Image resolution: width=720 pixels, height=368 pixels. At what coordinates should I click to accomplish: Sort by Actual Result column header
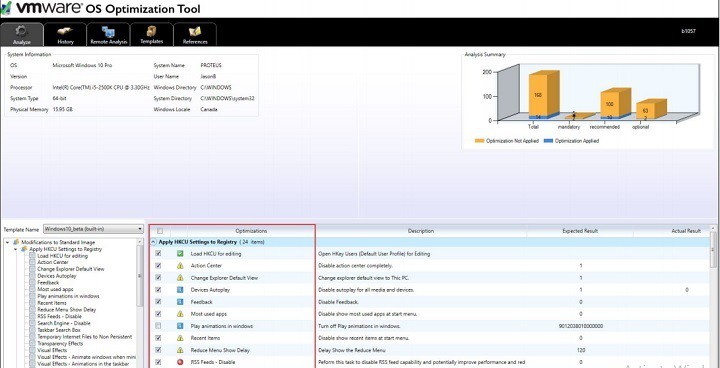point(686,231)
